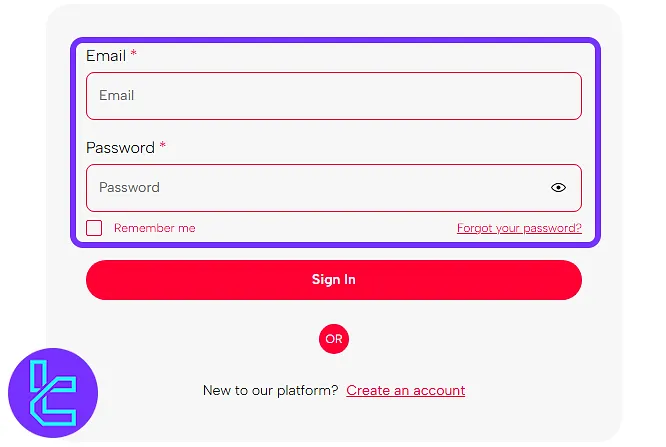Click the "Password" field label
Screen dimensions: 666x447
pyautogui.click(x=120, y=148)
